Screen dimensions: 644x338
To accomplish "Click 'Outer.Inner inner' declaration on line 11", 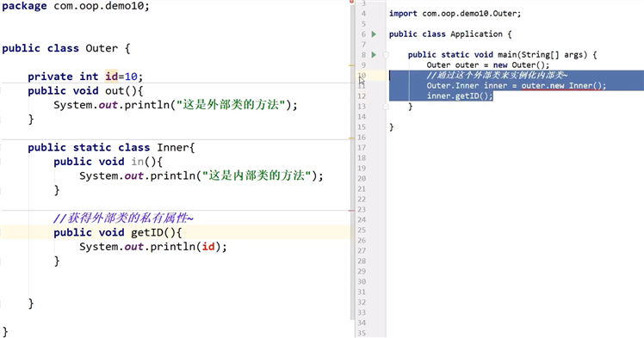I will point(467,86).
